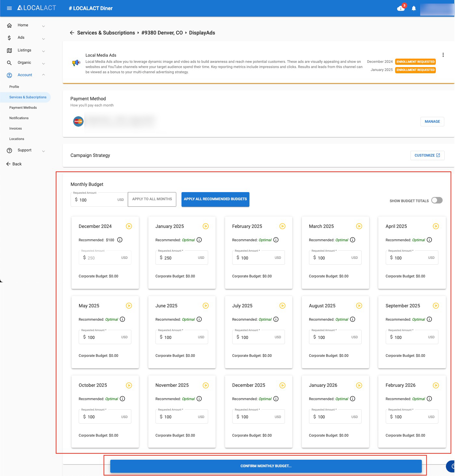Viewport: 455px width, 476px height.
Task: Click Customize campaign strategy button
Action: coord(427,155)
